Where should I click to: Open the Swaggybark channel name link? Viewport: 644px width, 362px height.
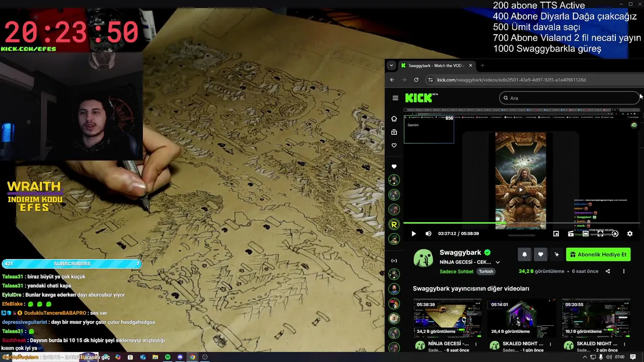460,252
